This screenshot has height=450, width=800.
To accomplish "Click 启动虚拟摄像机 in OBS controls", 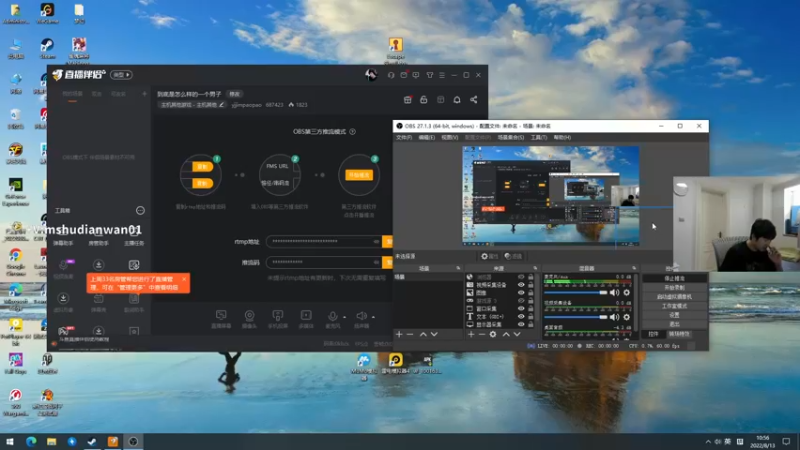I will click(674, 297).
